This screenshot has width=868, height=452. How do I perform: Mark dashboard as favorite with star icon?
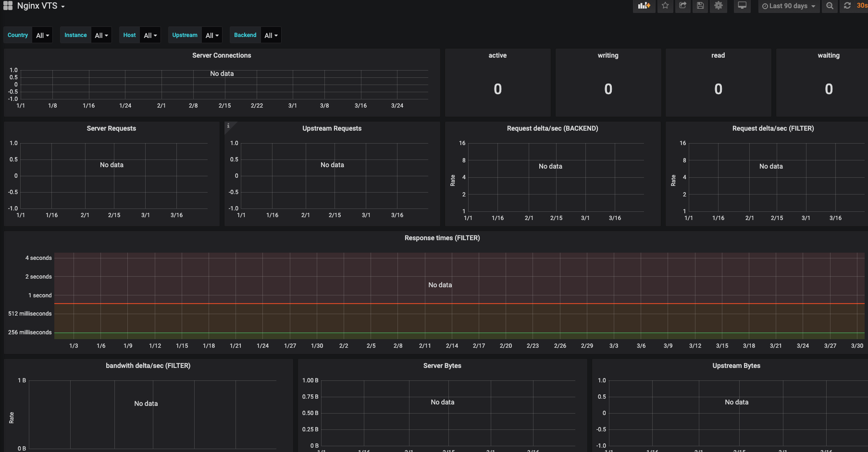[665, 6]
